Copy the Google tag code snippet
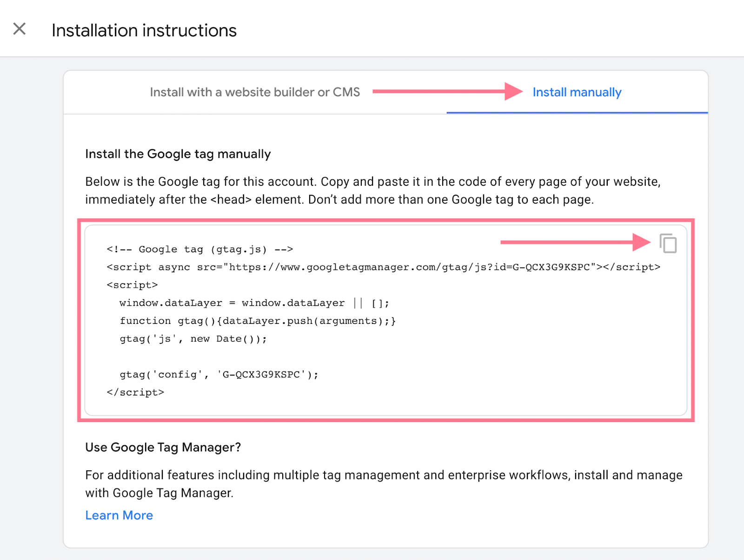This screenshot has width=744, height=560. pyautogui.click(x=668, y=243)
